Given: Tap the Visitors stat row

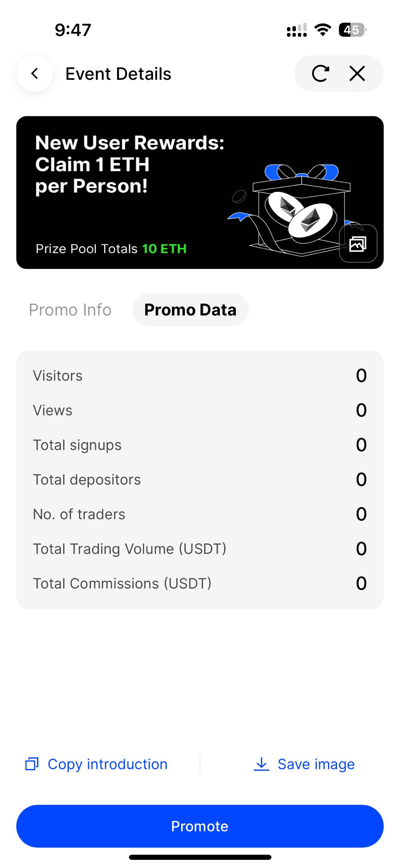Looking at the screenshot, I should pos(200,376).
